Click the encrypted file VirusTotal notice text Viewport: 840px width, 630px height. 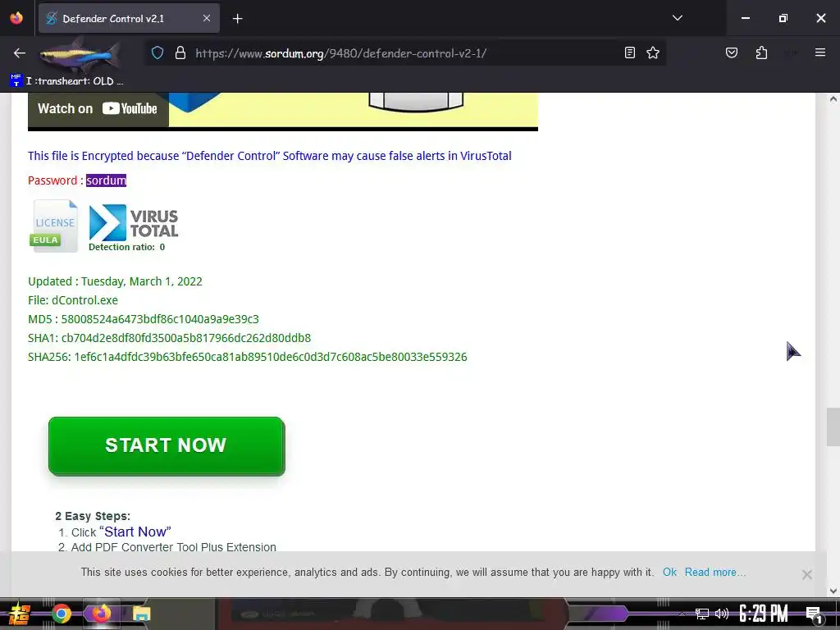point(269,156)
